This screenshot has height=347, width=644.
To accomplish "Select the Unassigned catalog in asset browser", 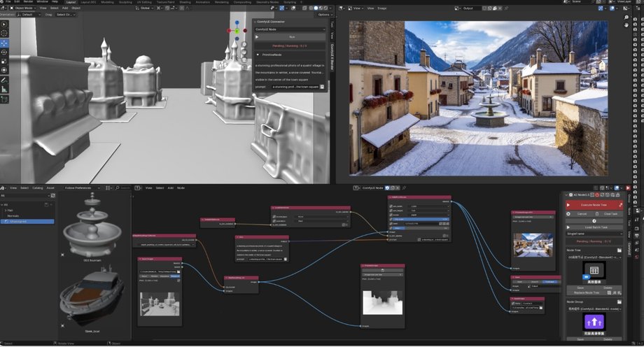I will (x=27, y=221).
